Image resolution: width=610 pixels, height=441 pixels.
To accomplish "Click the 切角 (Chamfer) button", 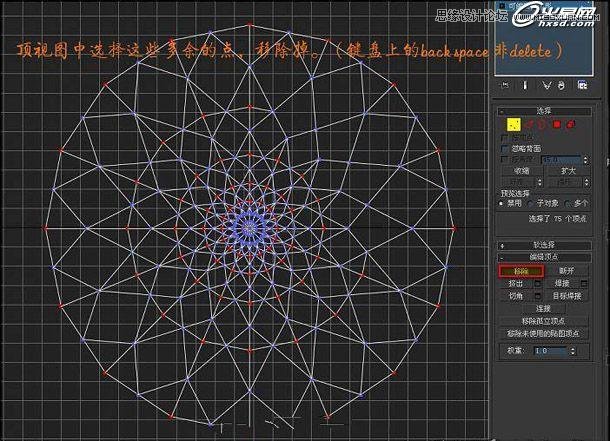I will pos(516,296).
